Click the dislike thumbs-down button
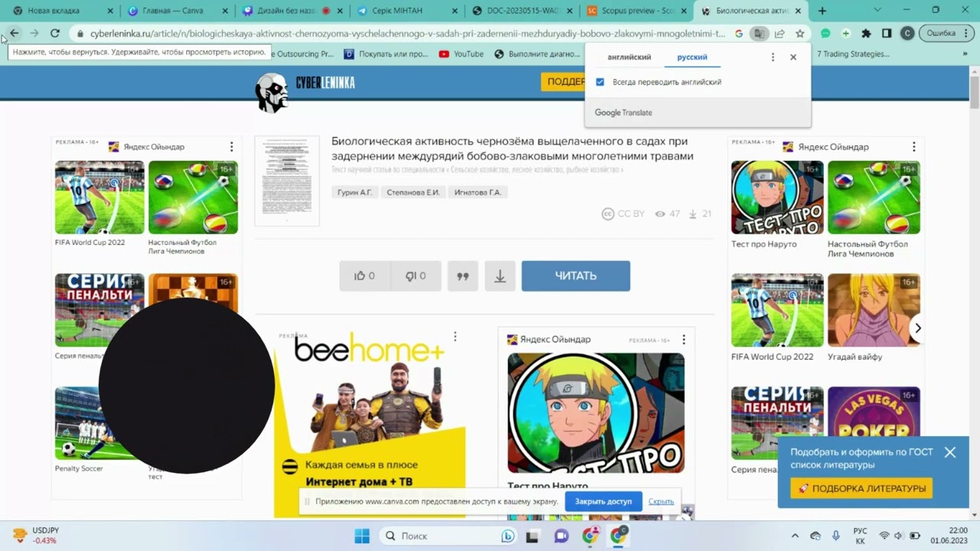Viewport: 980px width, 551px height. click(x=416, y=276)
